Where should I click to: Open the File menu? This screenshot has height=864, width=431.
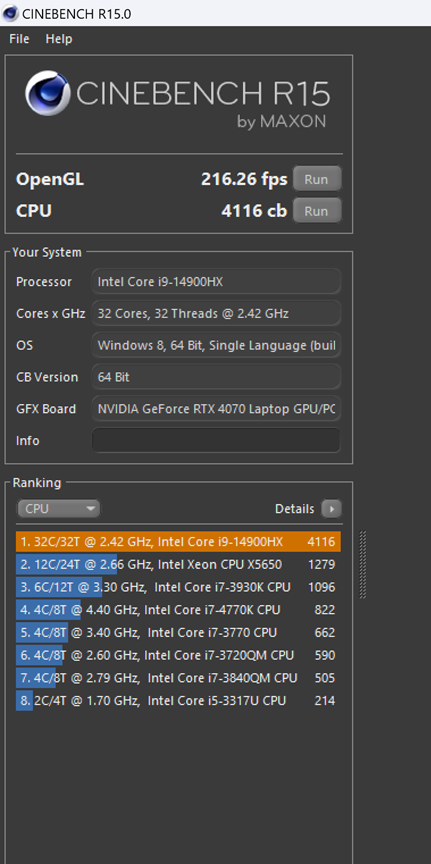tap(19, 39)
